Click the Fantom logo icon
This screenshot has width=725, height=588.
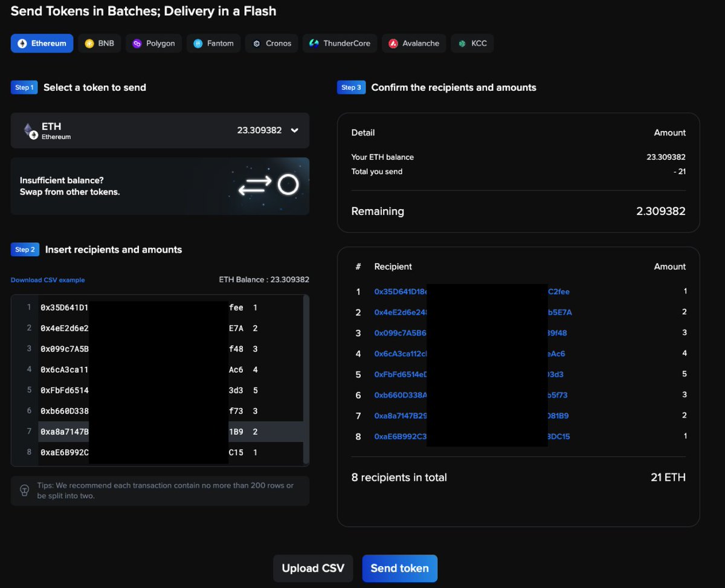coord(198,44)
